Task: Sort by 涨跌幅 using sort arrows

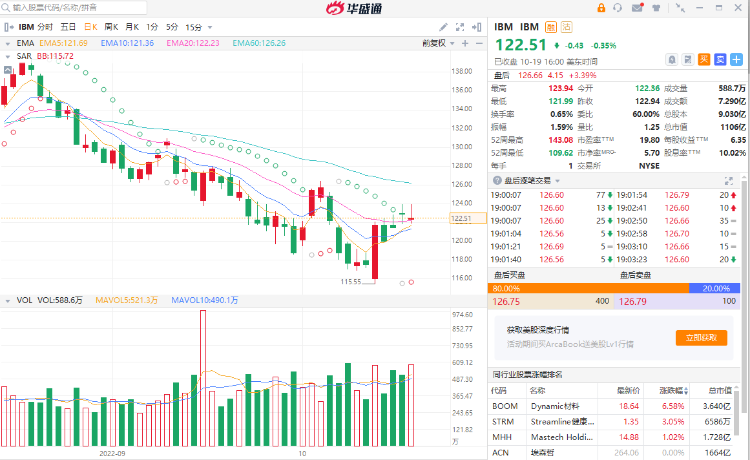Action: pos(686,391)
